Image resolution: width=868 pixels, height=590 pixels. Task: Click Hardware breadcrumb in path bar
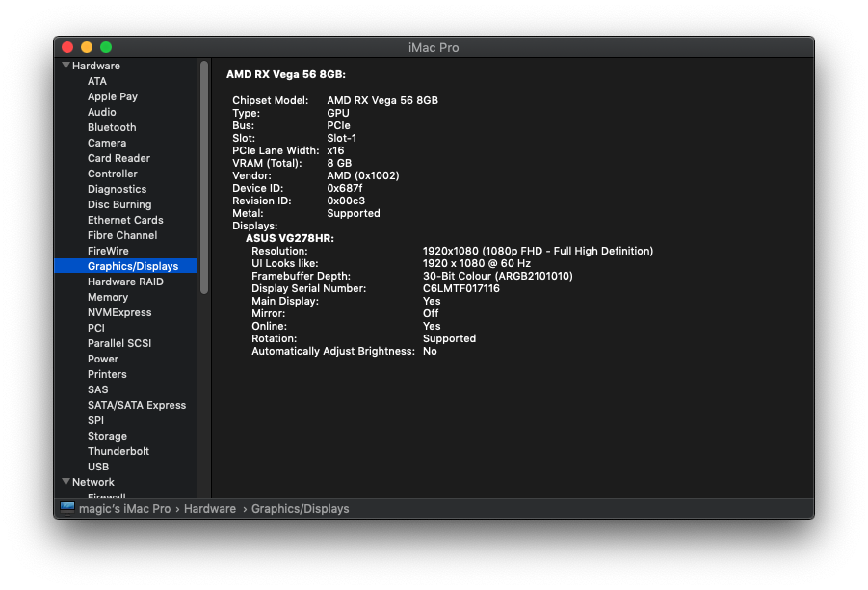[210, 509]
